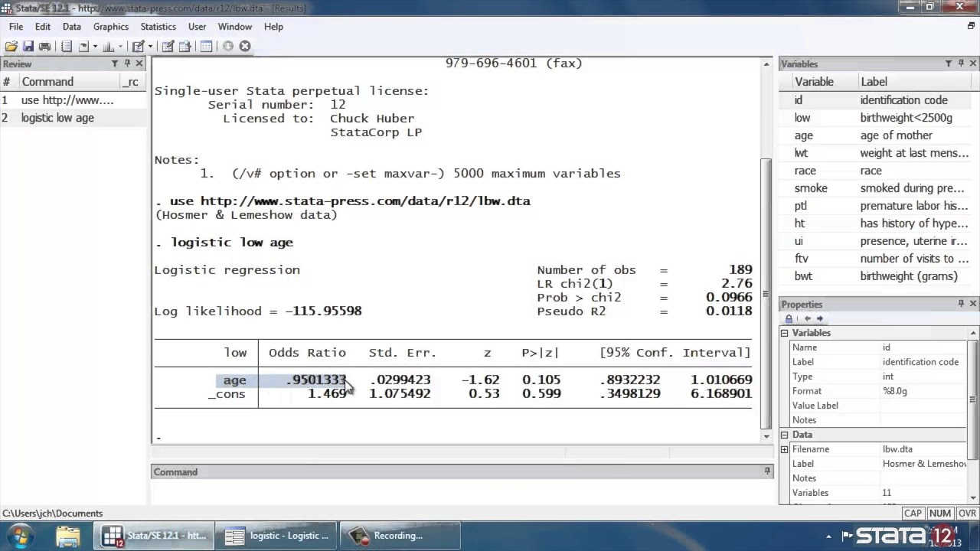Switch to 'logistic - Logistic...' taskbar window

[x=276, y=536]
